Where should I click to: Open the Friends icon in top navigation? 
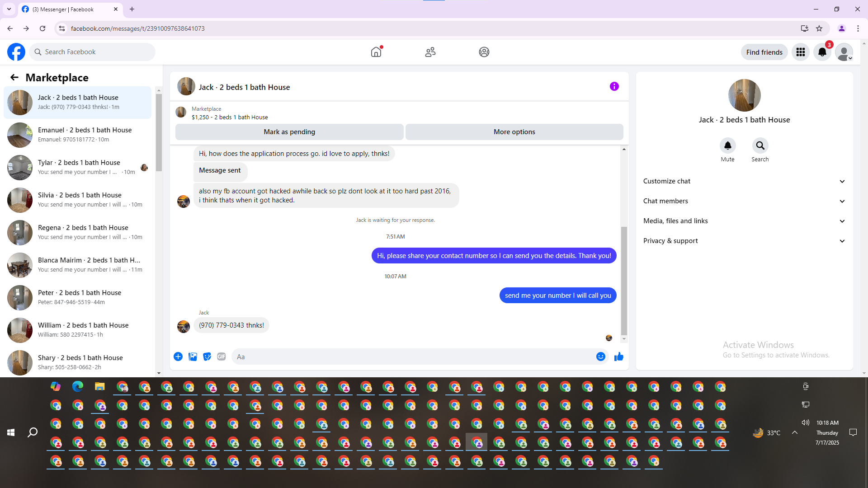click(x=430, y=52)
